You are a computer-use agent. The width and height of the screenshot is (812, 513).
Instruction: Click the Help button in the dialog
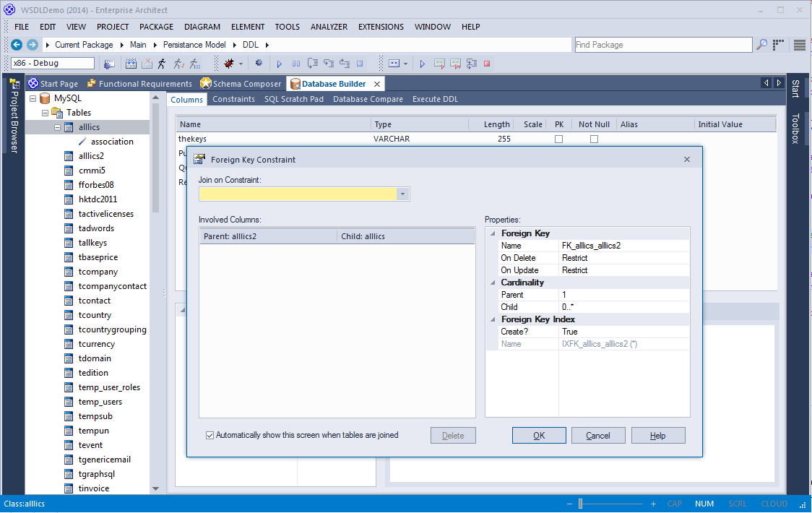(658, 435)
